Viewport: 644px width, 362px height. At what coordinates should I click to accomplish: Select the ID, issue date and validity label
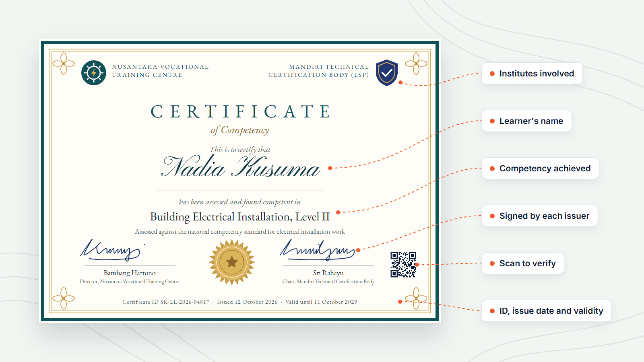click(547, 311)
